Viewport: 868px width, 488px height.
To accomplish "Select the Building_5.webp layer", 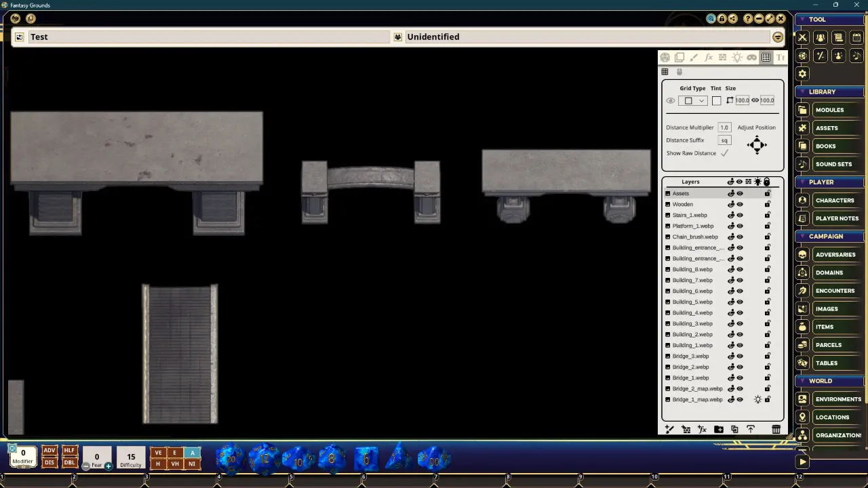I will [719, 302].
